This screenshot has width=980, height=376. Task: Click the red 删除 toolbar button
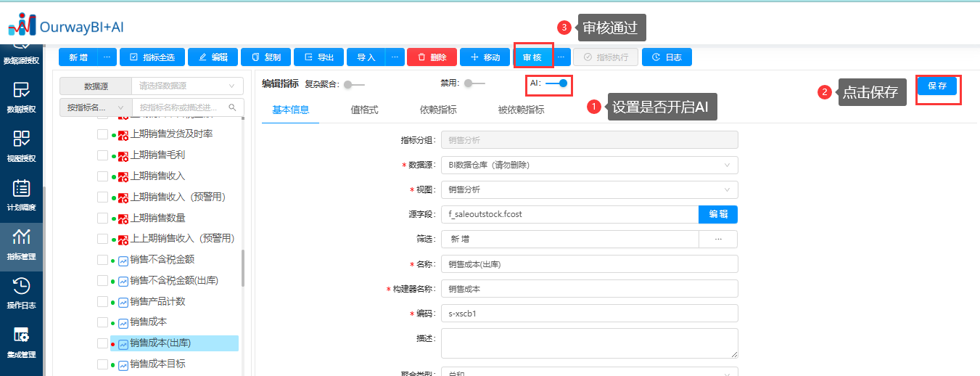(432, 57)
